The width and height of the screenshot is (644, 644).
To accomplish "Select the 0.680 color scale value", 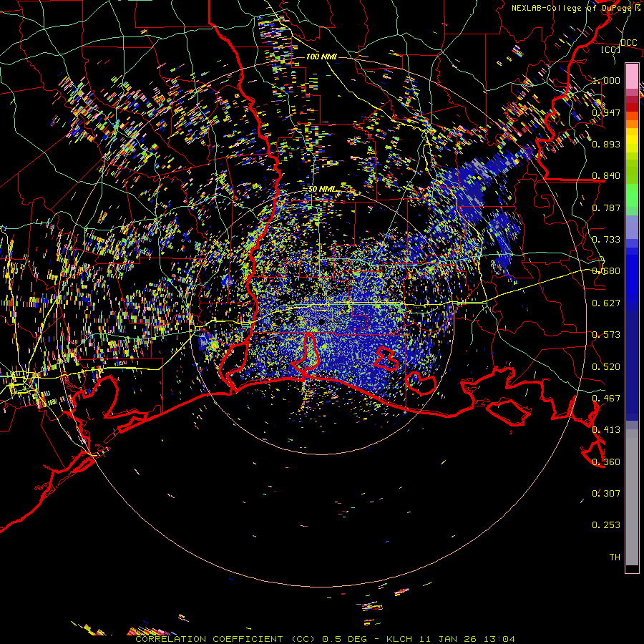I will [606, 271].
